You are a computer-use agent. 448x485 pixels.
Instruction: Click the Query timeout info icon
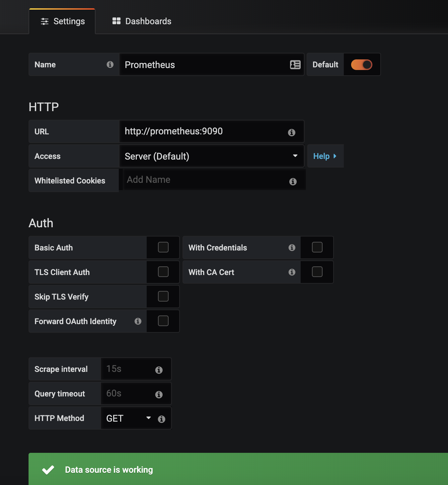[x=159, y=394]
